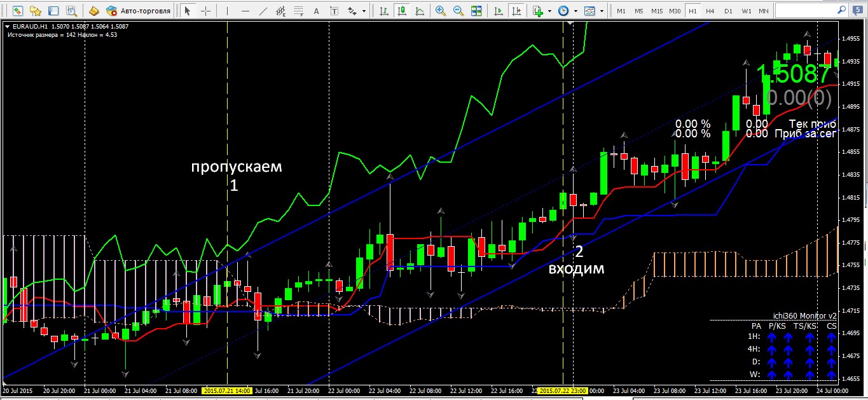868x400 pixels.
Task: Click the EURAUD,H1 chart title text
Action: (30, 26)
